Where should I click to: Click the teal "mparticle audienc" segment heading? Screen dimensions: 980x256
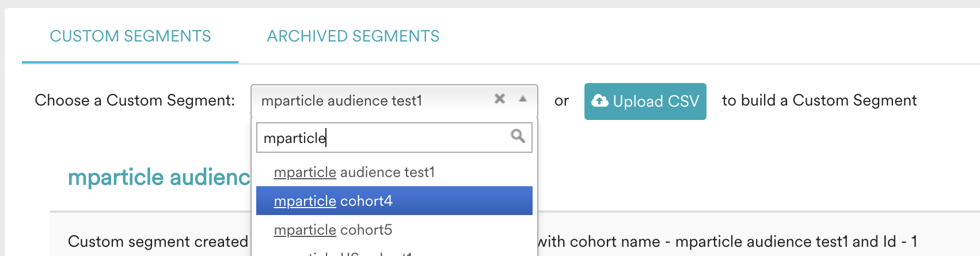click(159, 177)
